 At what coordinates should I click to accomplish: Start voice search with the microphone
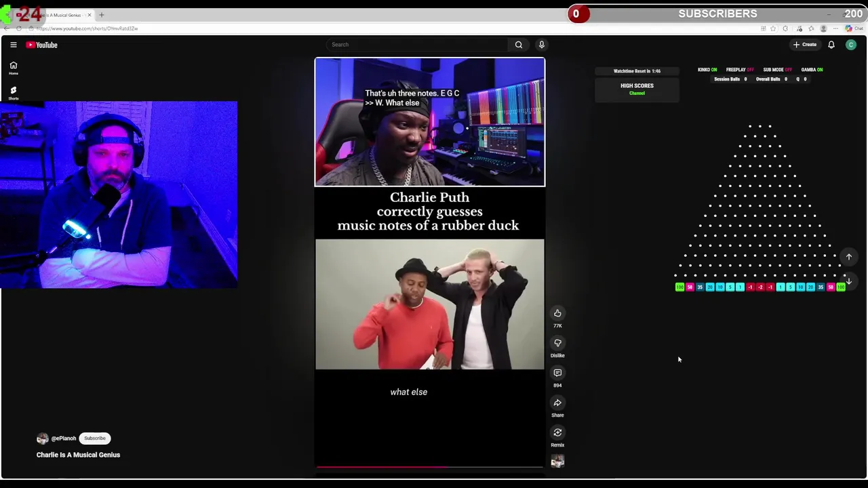[x=542, y=45]
